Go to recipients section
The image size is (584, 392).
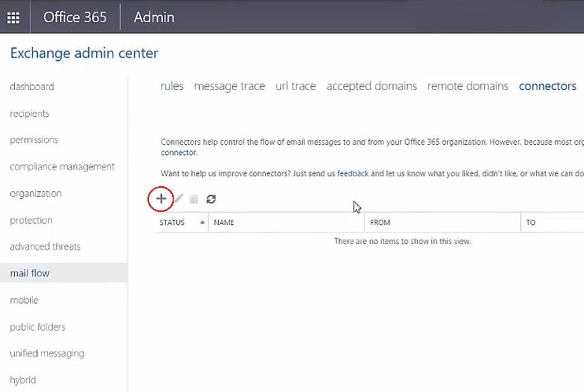coord(29,114)
